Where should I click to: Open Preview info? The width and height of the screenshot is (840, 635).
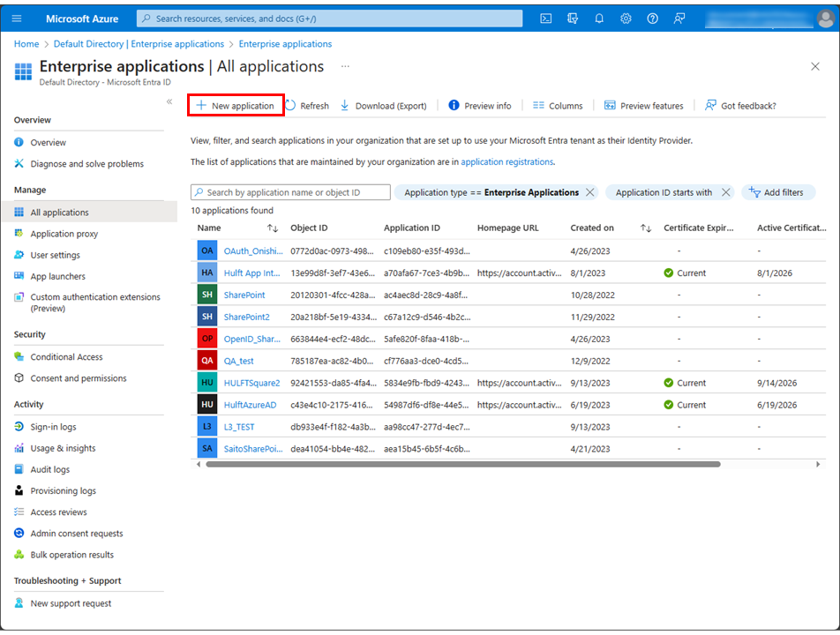pos(480,106)
